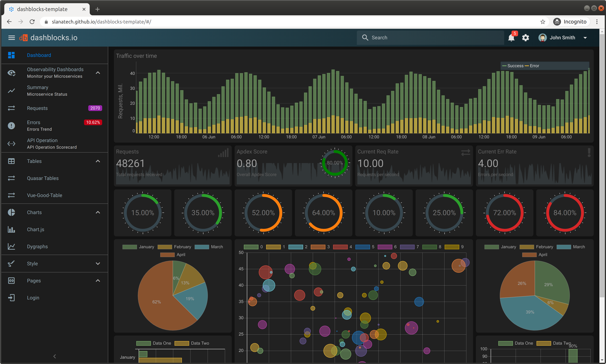
Task: Open the Requests menu item
Action: [x=37, y=108]
